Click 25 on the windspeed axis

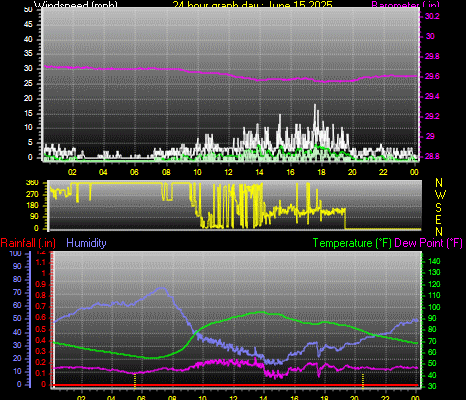click(x=28, y=83)
